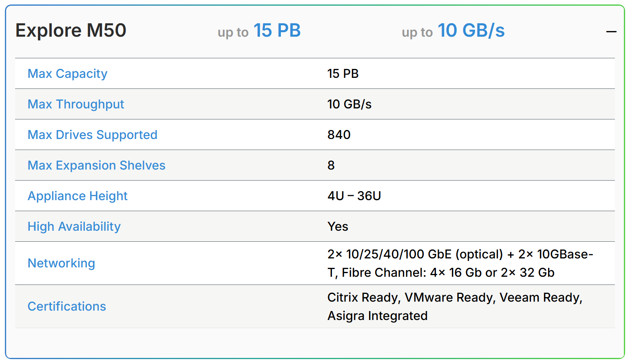Click the Yes high availability value

click(x=338, y=227)
